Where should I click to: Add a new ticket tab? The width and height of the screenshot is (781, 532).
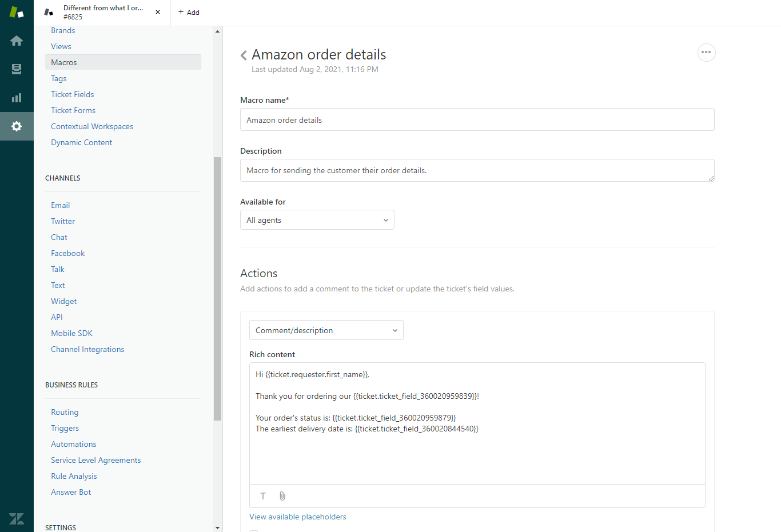(x=189, y=12)
